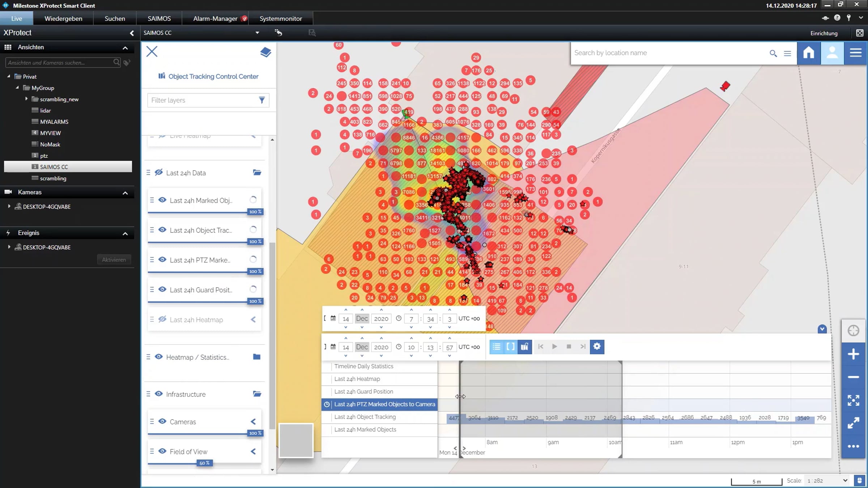
Task: Click the filter funnel icon in Filter layers
Action: click(x=262, y=100)
